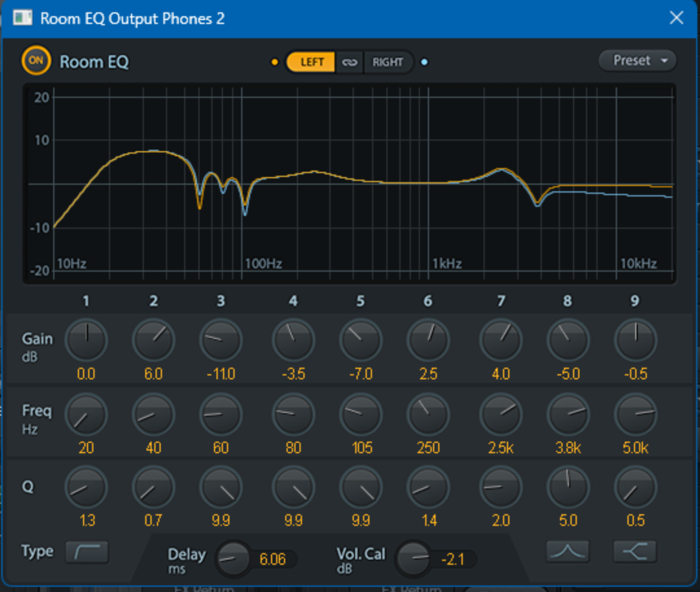
Task: Toggle the Room EQ ON power button
Action: pyautogui.click(x=36, y=61)
